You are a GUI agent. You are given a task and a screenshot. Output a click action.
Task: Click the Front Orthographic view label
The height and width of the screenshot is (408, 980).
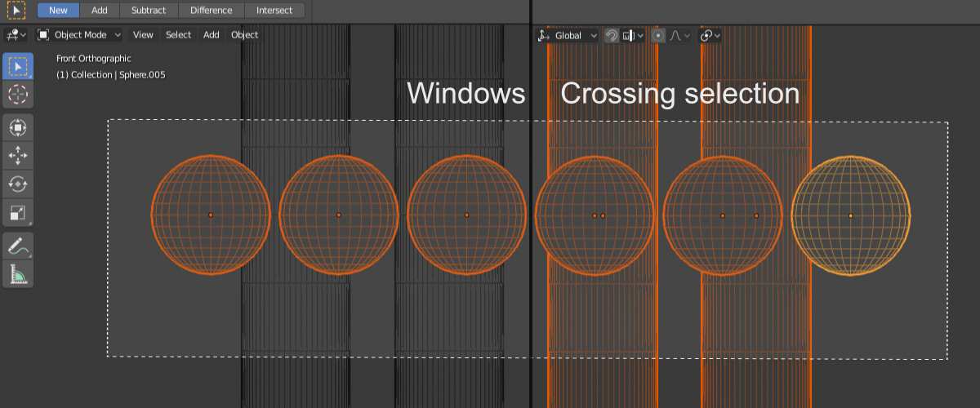94,59
